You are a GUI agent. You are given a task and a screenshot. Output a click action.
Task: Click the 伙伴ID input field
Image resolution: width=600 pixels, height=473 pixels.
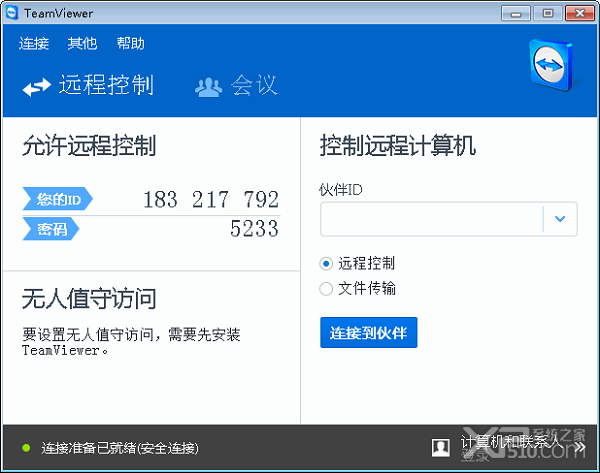coord(432,219)
